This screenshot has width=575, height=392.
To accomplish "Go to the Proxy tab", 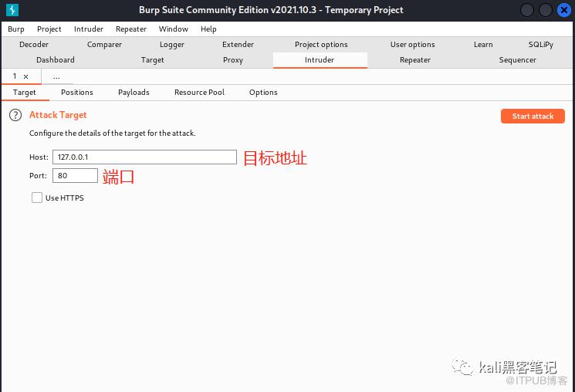I will point(233,59).
